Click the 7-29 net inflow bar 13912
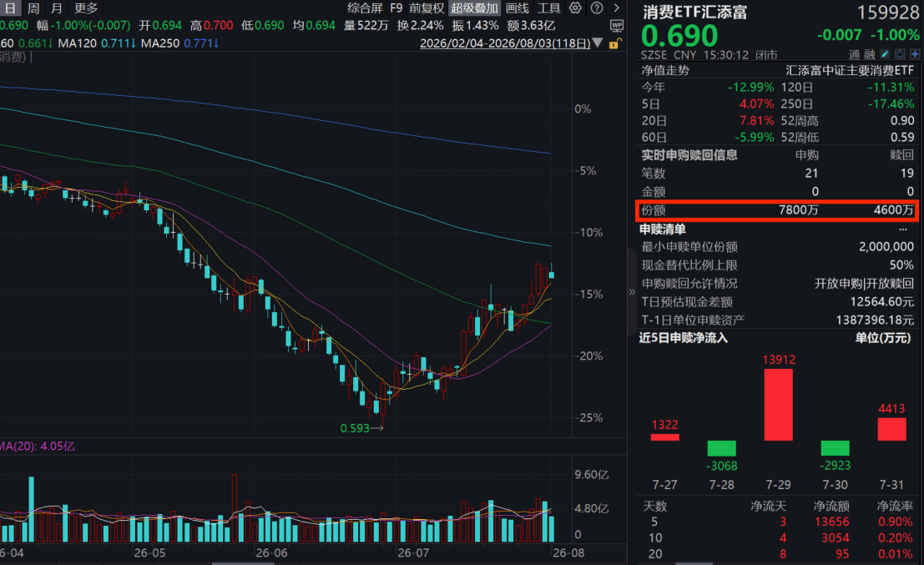 pos(779,404)
